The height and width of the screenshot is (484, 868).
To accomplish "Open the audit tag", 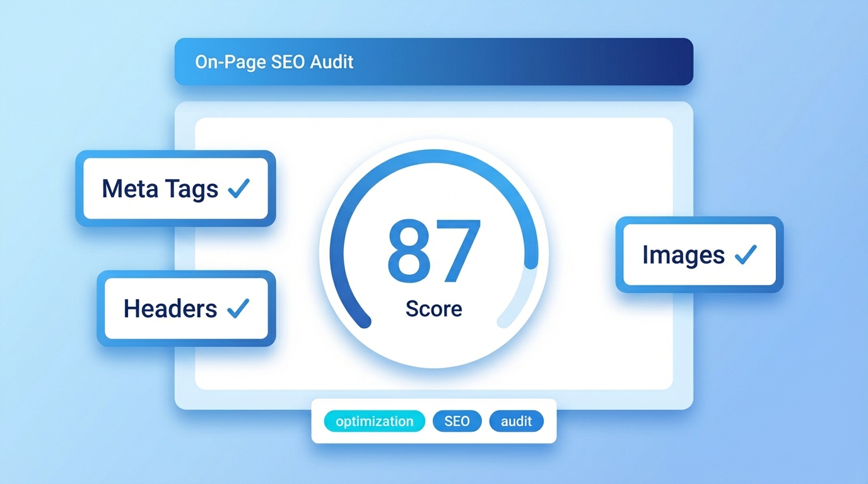I will click(516, 421).
